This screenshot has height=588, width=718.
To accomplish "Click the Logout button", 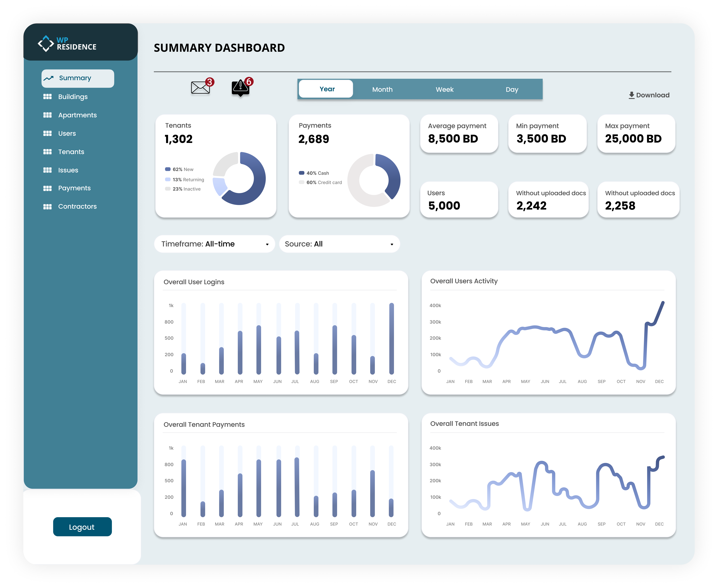I will 82,527.
